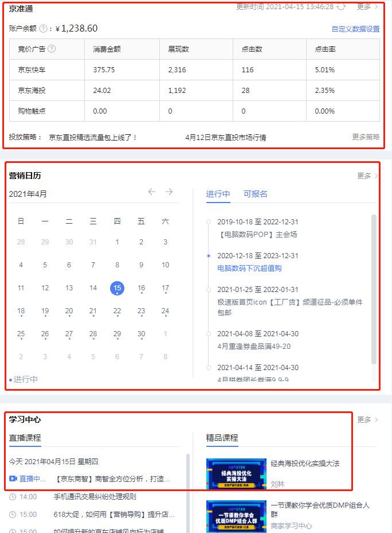Open 更多策略 link
The height and width of the screenshot is (533, 392).
(366, 137)
